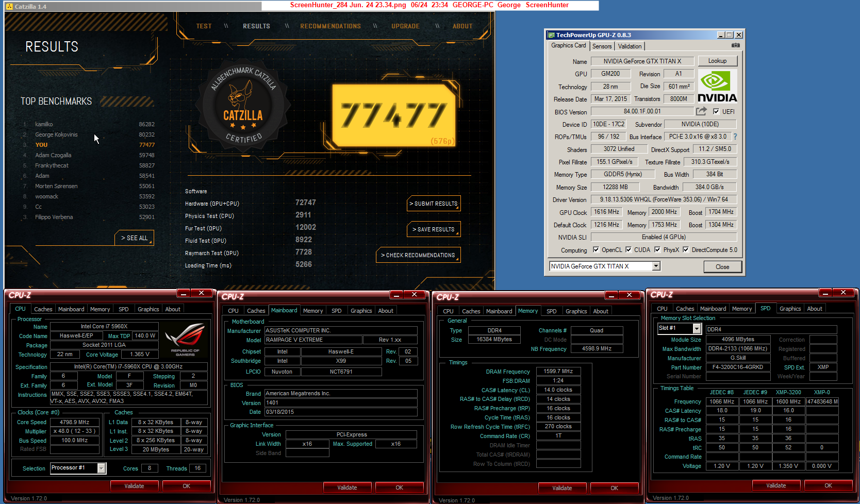Toggle the UEFI checkbox in GPU-Z
860x504 pixels.
click(x=716, y=111)
